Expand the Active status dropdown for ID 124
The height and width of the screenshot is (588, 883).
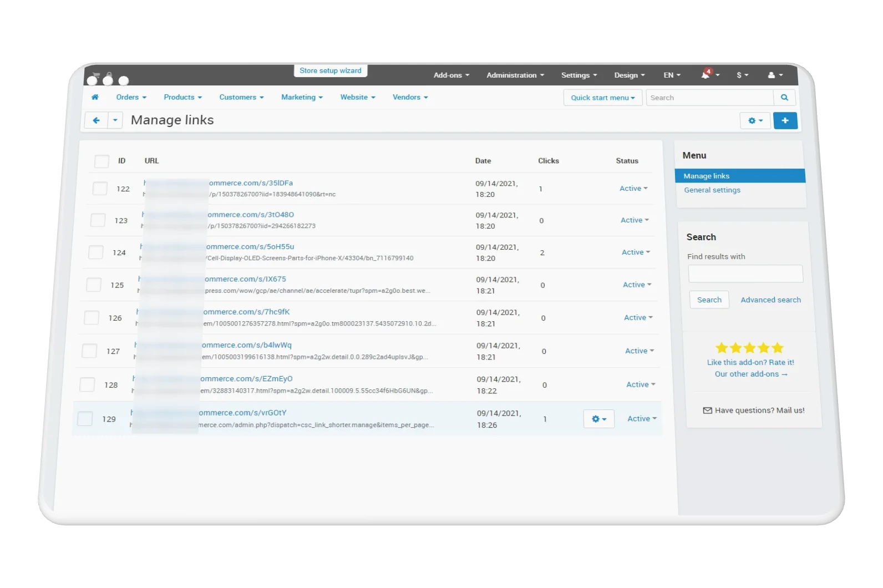tap(636, 252)
